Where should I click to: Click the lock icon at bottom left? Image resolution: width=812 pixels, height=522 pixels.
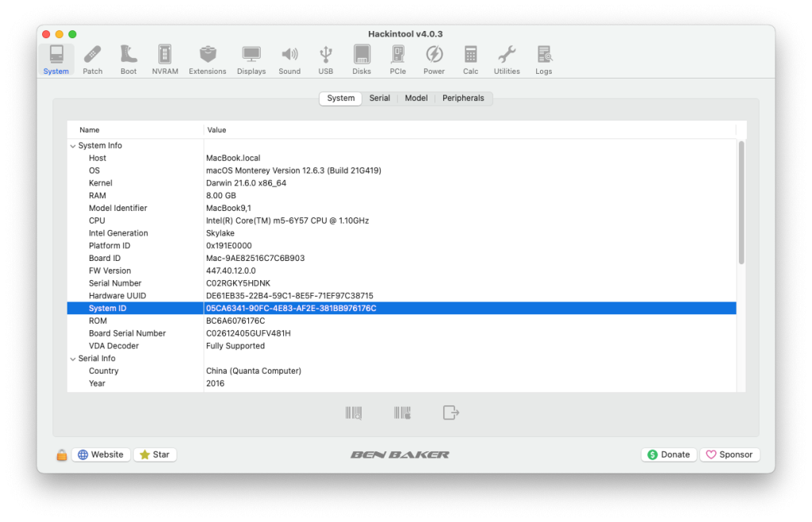tap(61, 455)
